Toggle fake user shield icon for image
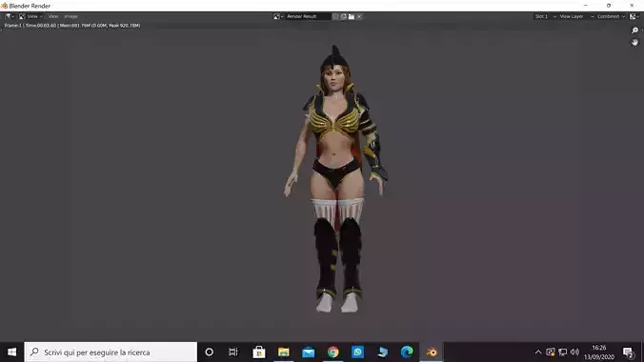Screen dimensions: 644x362 pos(335,16)
